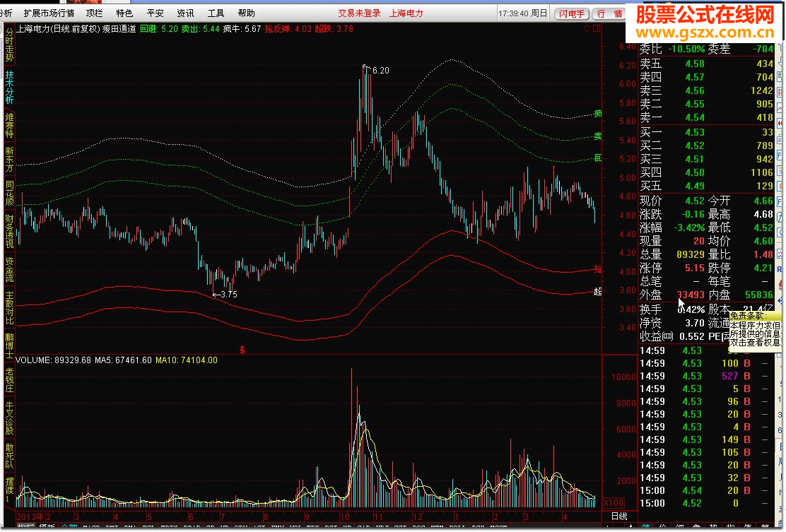
Task: Click the 上海电力 stock name in the title bar
Action: (406, 13)
